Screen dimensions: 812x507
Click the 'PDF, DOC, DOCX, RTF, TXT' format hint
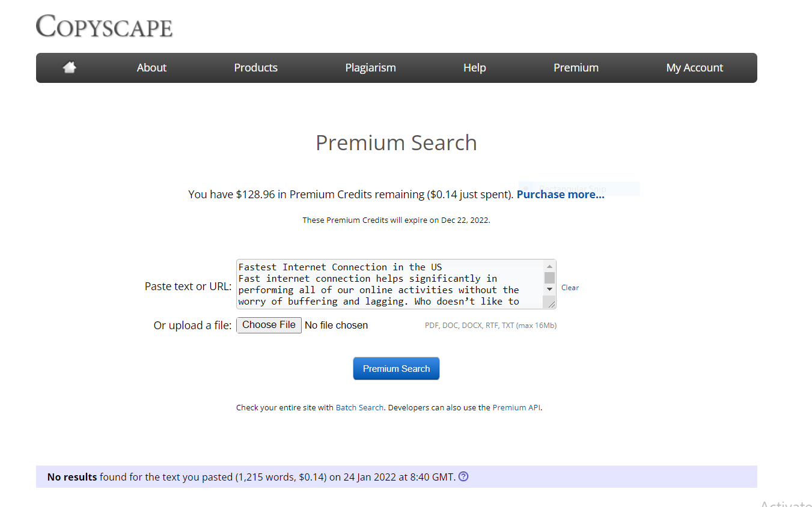(x=490, y=326)
